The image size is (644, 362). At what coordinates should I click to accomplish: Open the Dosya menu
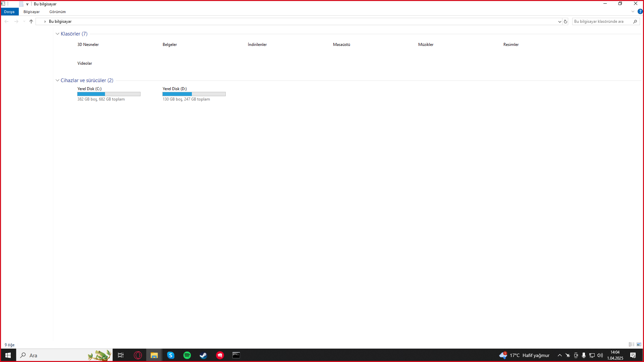point(9,12)
